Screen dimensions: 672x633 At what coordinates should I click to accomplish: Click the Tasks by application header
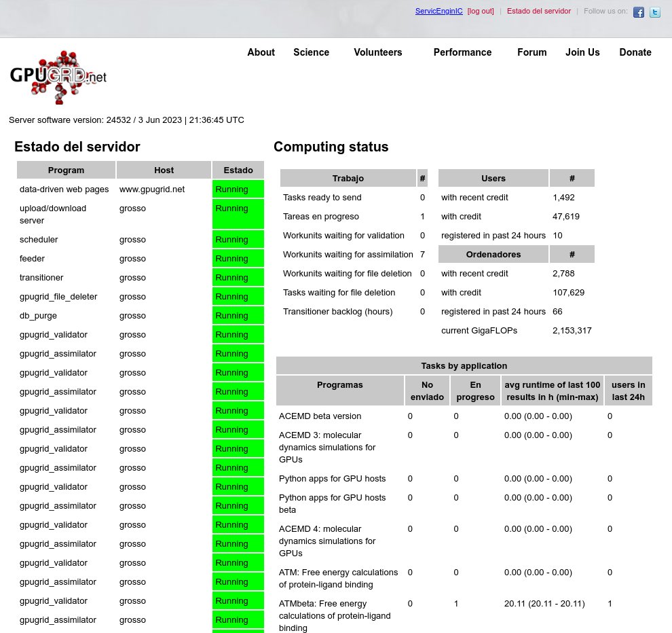point(464,365)
